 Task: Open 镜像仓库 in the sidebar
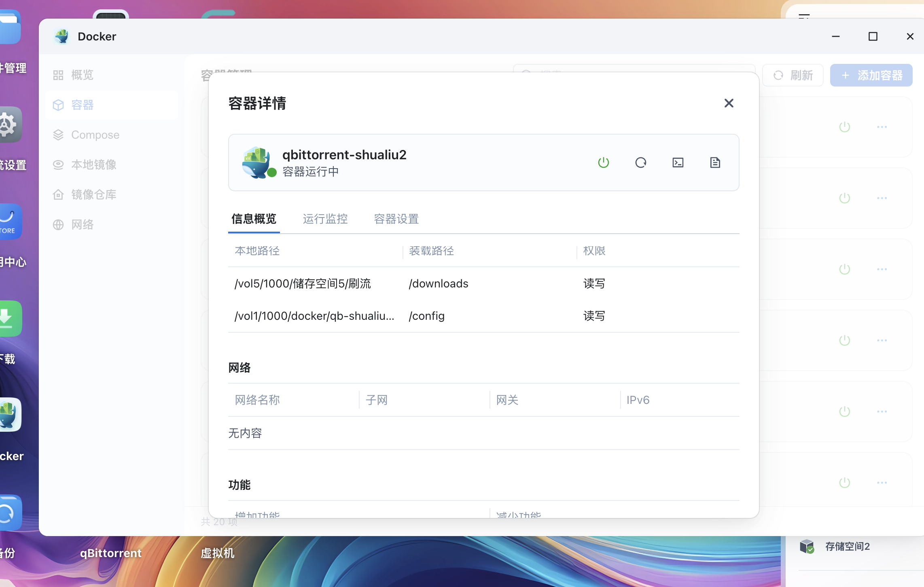[112, 195]
